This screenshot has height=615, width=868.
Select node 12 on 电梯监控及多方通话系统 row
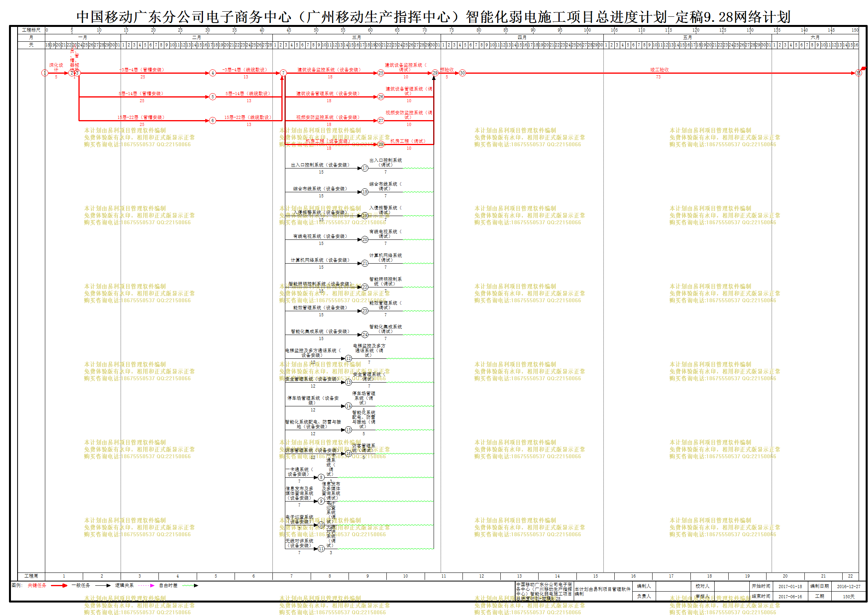click(x=349, y=358)
